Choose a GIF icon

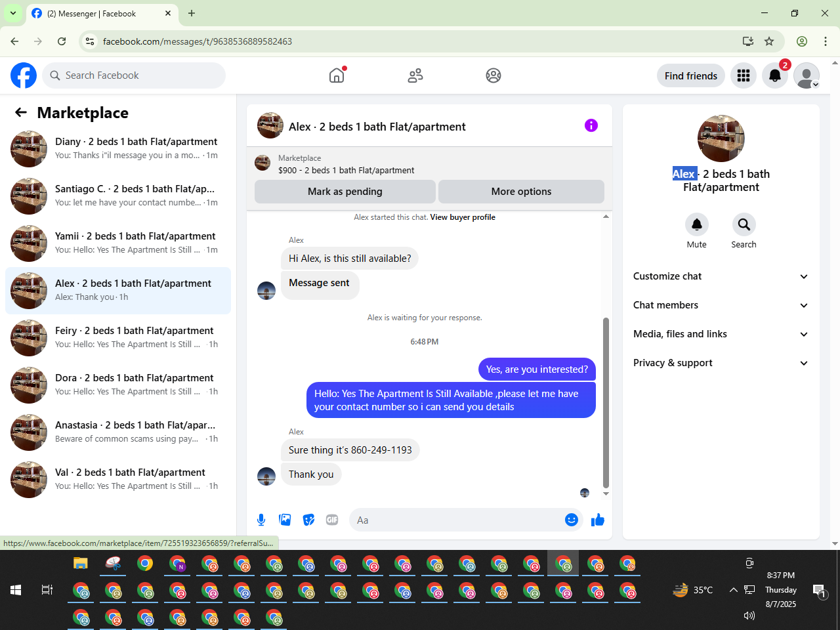[332, 520]
